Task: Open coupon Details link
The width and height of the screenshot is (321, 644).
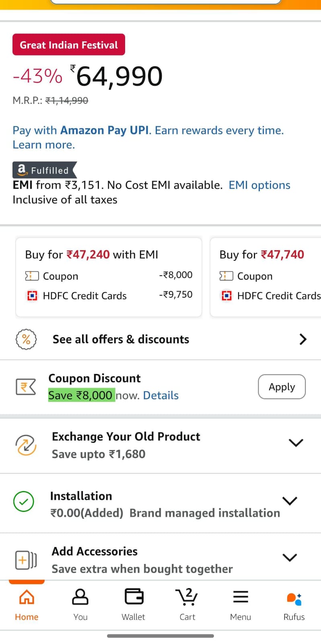Action: click(161, 395)
